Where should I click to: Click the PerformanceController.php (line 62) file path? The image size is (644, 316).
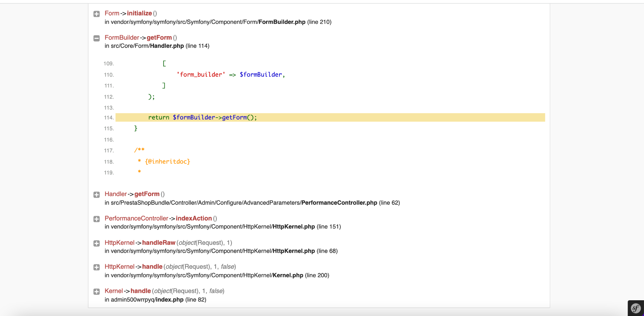point(252,203)
